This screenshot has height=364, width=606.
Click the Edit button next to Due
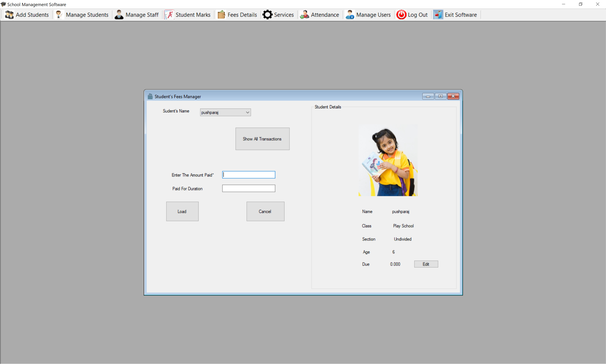pos(426,264)
